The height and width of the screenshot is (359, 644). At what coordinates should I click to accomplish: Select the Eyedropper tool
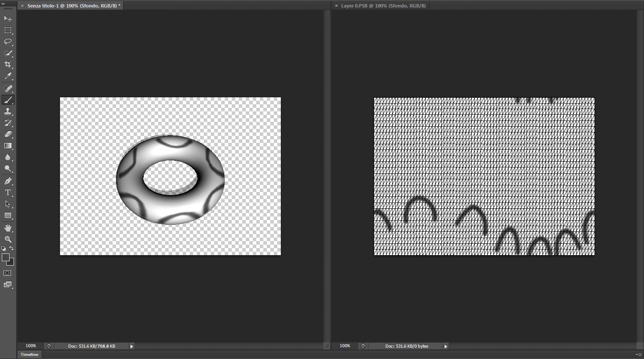8,76
